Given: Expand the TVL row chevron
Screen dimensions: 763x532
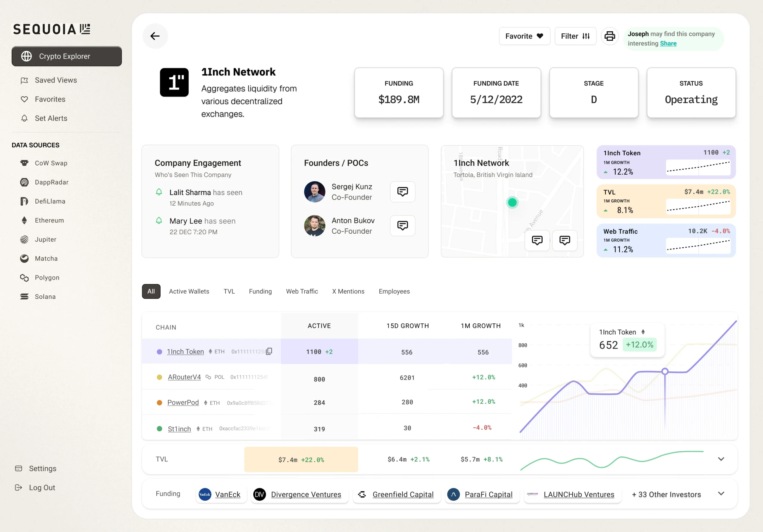Looking at the screenshot, I should 721,459.
